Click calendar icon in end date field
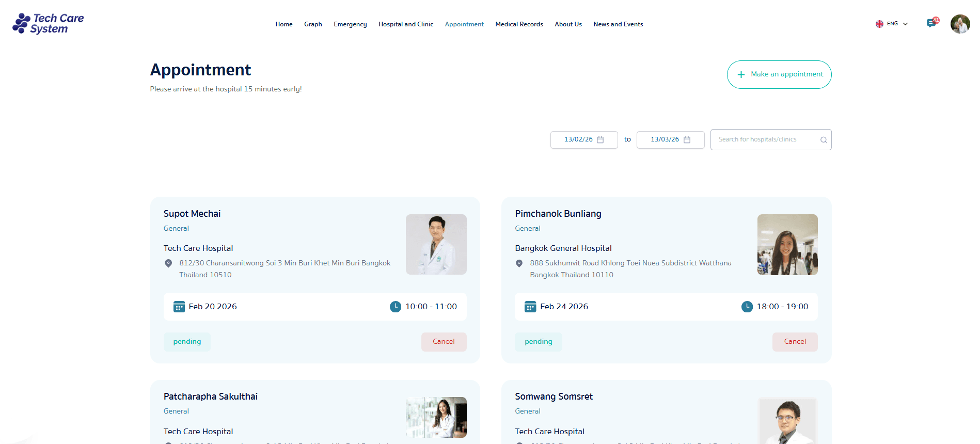This screenshot has width=980, height=444. tap(687, 140)
